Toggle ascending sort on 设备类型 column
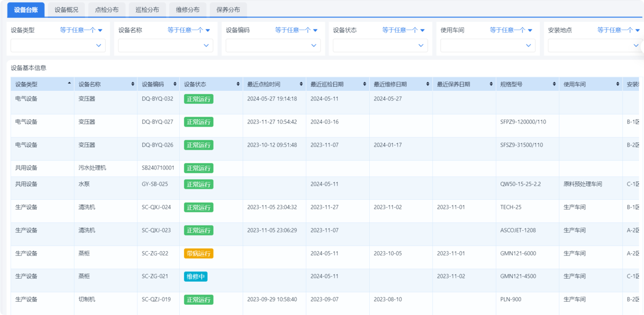 (69, 84)
